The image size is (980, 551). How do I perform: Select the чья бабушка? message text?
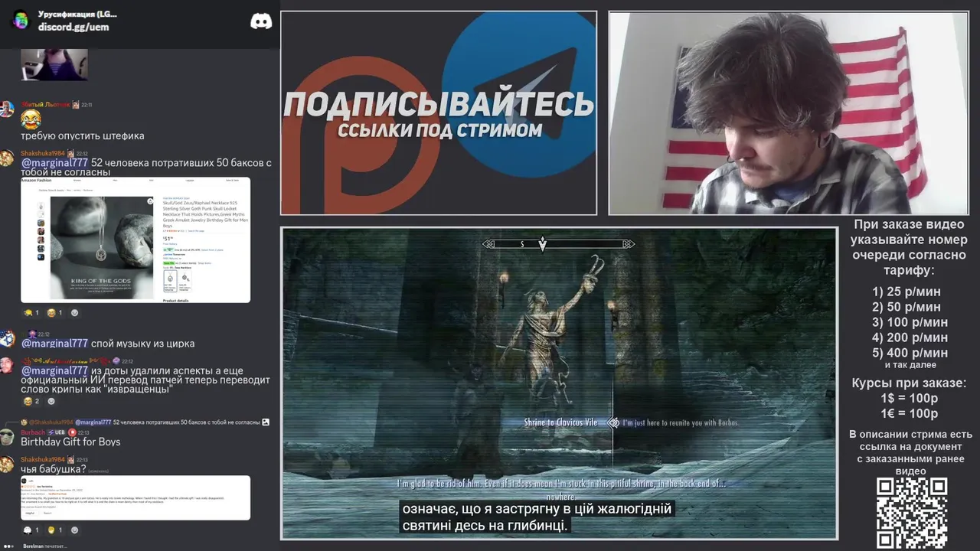(x=52, y=469)
